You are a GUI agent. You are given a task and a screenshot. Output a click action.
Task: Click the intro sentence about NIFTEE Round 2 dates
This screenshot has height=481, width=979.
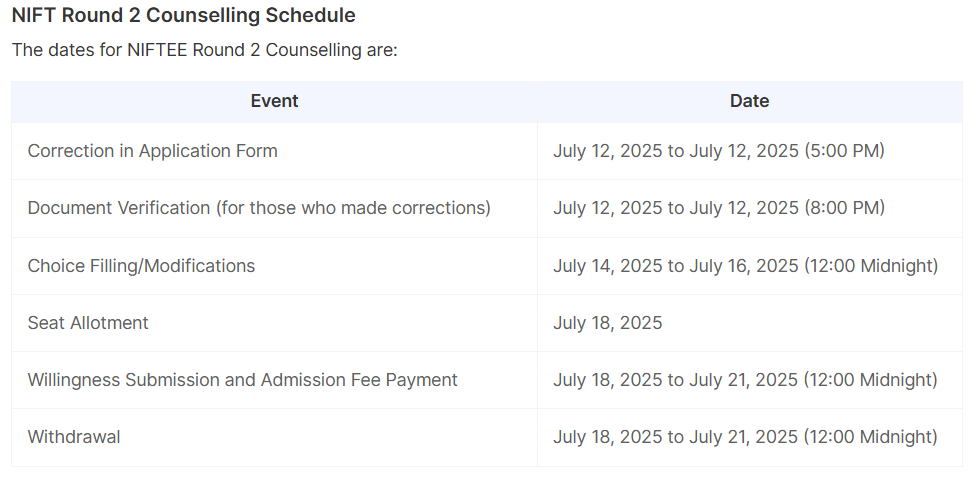(205, 50)
